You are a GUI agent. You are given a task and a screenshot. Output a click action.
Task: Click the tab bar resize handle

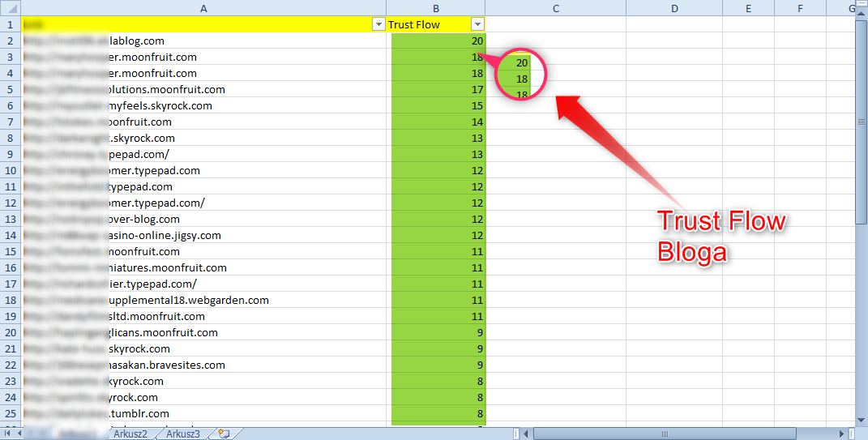tap(515, 434)
